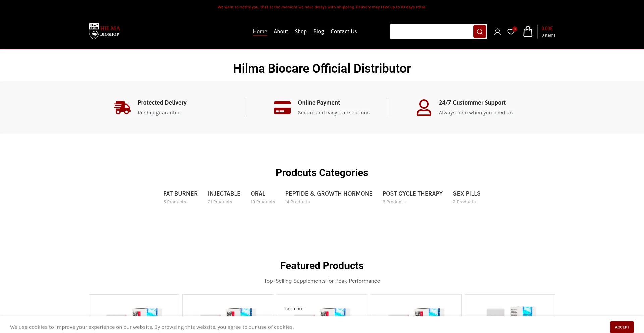Click 'Always here when you need us'
The height and width of the screenshot is (333, 644).
pyautogui.click(x=476, y=113)
